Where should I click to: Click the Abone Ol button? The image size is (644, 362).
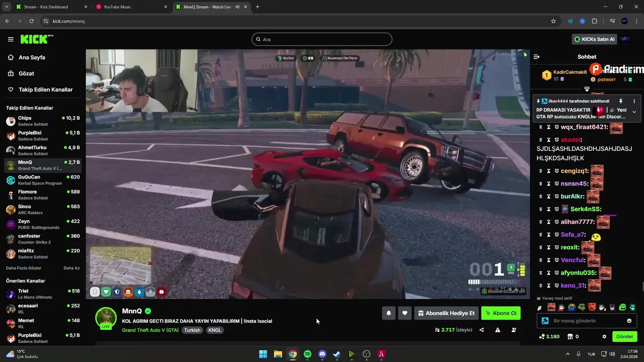(501, 313)
